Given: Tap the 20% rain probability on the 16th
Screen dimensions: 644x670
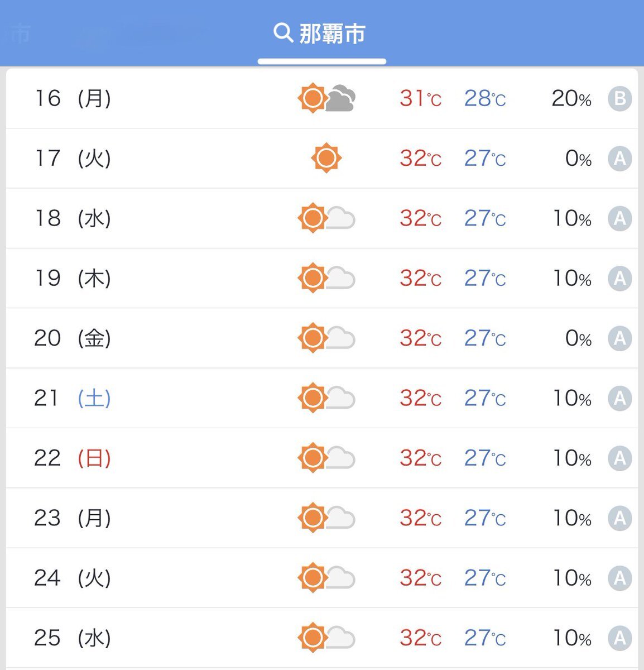Looking at the screenshot, I should click(x=571, y=99).
